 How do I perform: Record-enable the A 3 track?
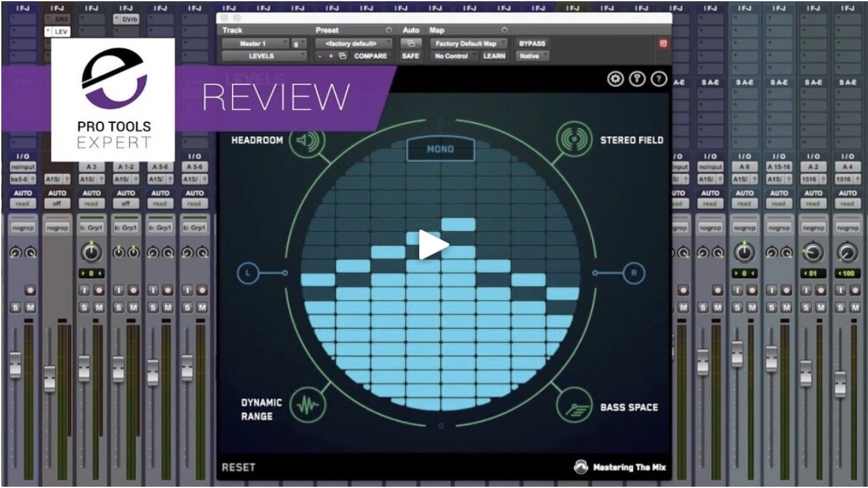[x=99, y=290]
